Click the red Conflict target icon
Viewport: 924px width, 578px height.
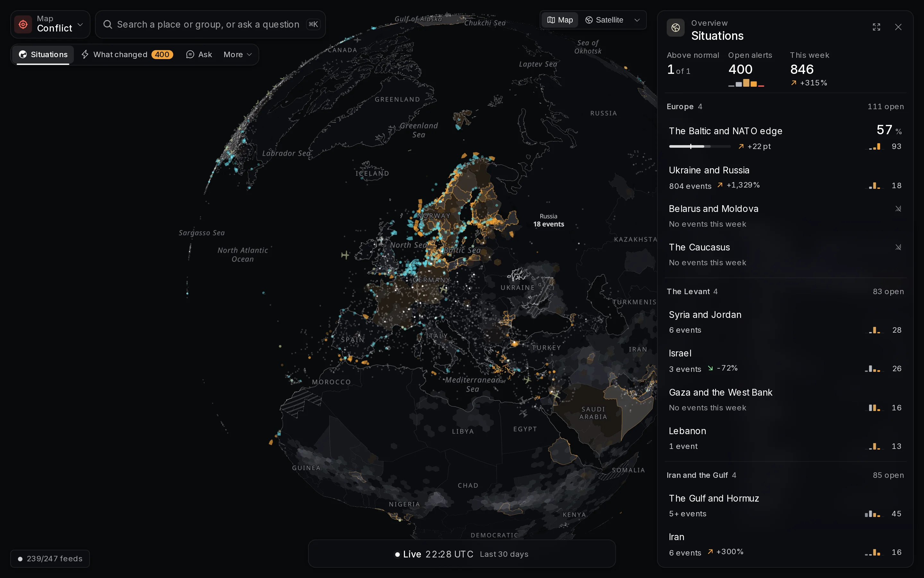point(23,24)
